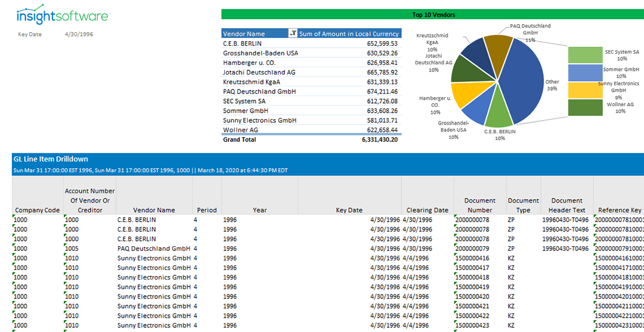Image resolution: width=644 pixels, height=332 pixels.
Task: Select Wollner AG vendor row
Action: (x=311, y=130)
